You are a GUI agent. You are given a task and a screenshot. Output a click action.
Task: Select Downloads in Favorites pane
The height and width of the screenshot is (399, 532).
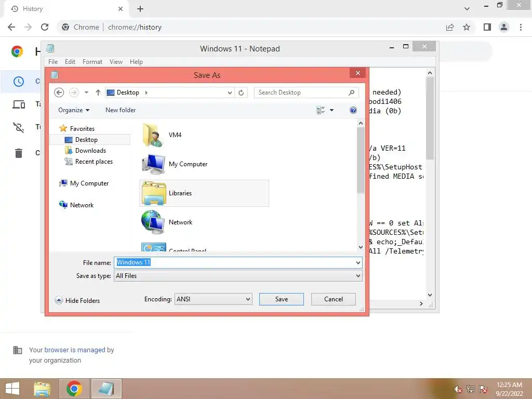[90, 150]
